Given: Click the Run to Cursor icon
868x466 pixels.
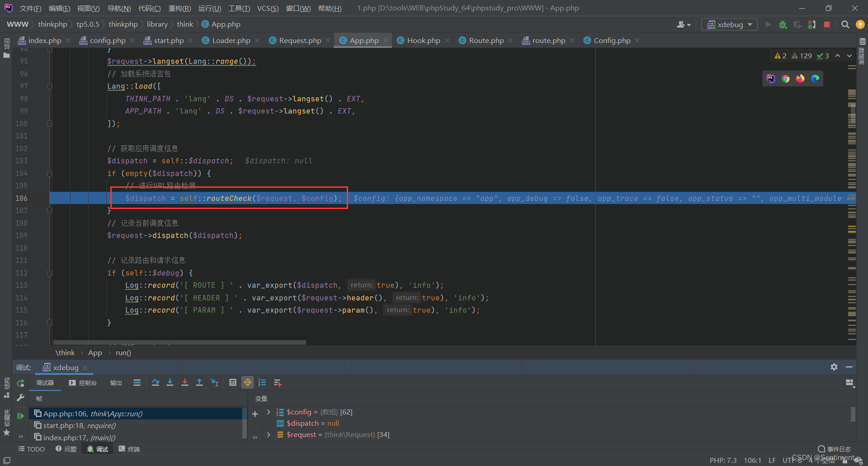Looking at the screenshot, I should tap(215, 383).
